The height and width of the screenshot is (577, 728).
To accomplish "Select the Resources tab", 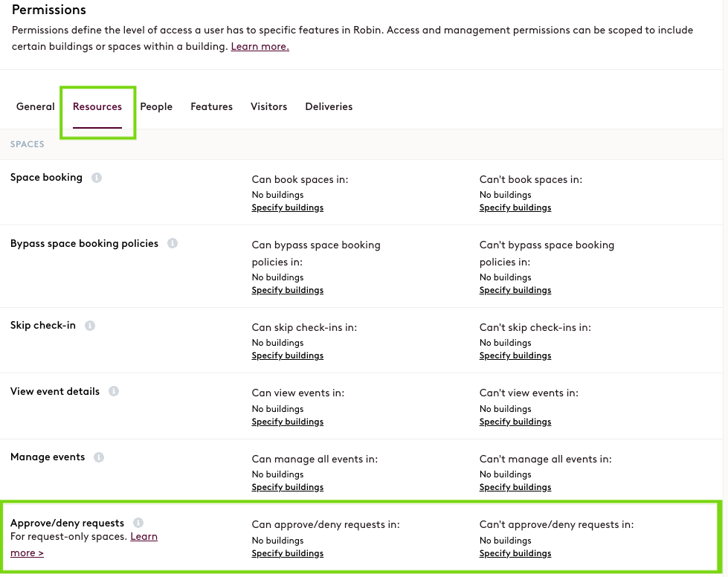I will click(x=97, y=107).
